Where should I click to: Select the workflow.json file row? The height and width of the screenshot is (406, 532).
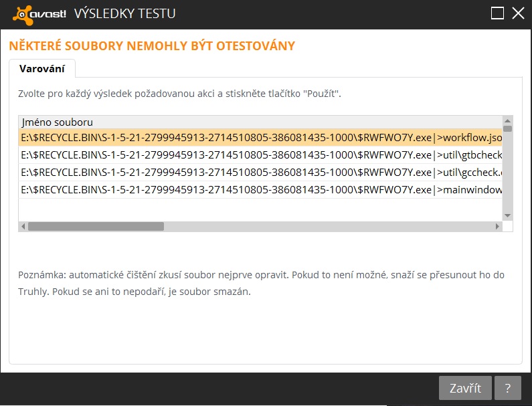[260, 138]
